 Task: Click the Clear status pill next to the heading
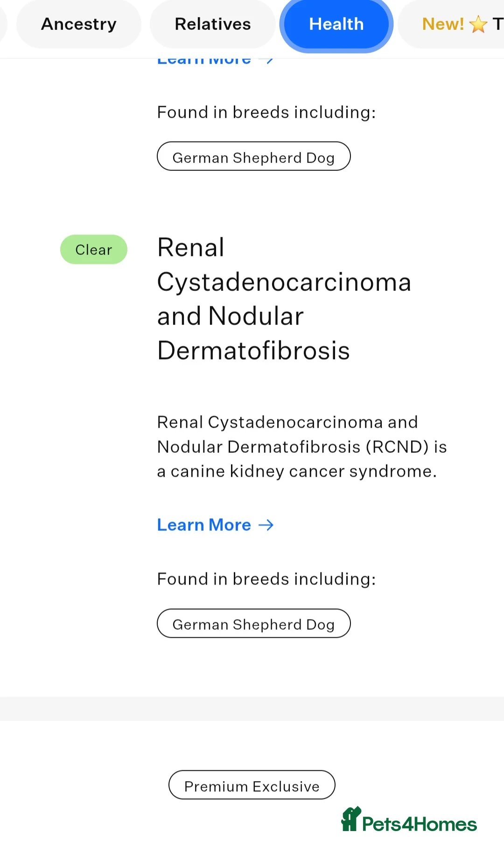click(93, 249)
